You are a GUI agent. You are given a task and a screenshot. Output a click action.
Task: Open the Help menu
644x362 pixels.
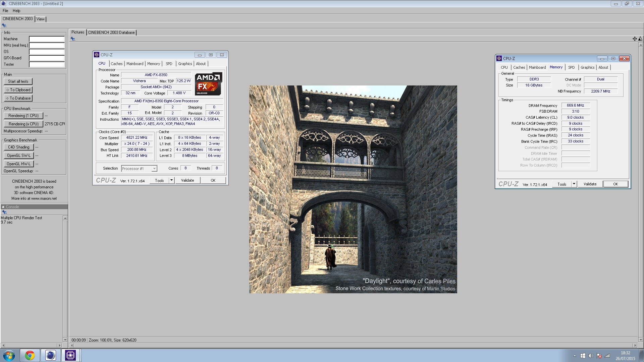16,11
